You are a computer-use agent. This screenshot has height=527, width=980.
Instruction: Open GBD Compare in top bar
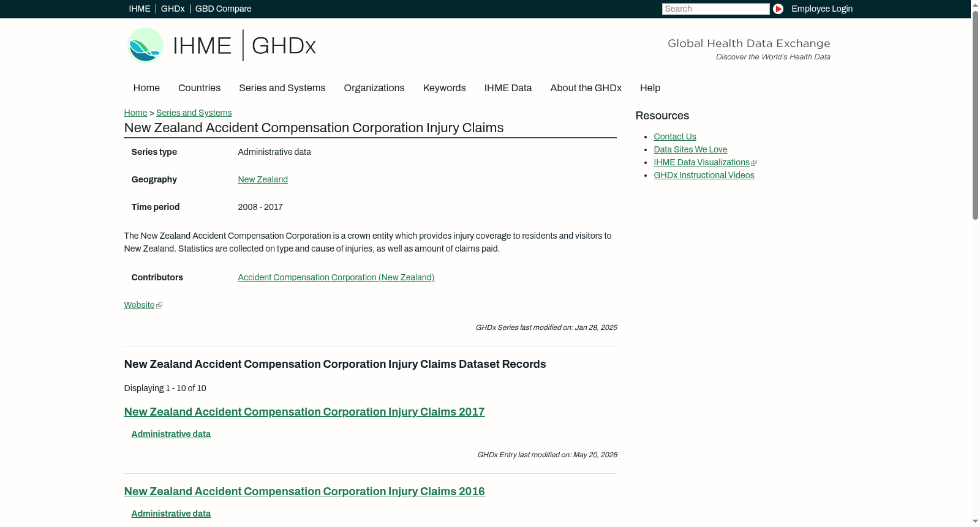coord(224,9)
